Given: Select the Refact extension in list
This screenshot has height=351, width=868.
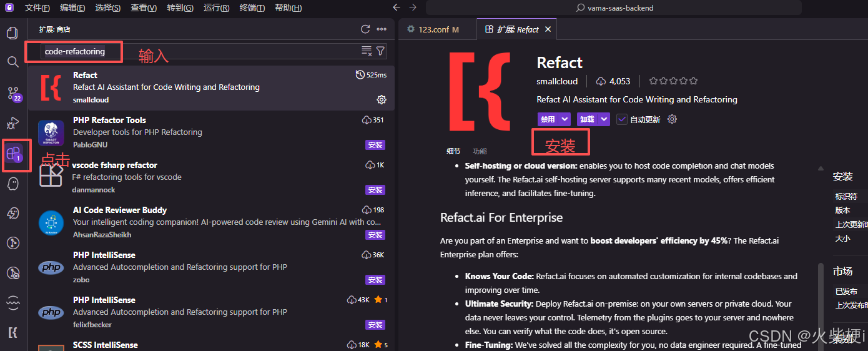Looking at the screenshot, I should point(211,88).
